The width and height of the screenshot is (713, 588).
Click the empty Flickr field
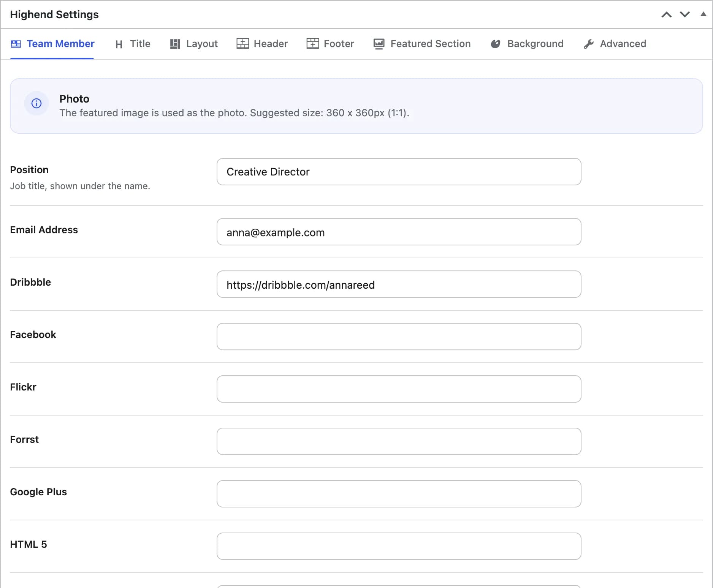click(399, 389)
